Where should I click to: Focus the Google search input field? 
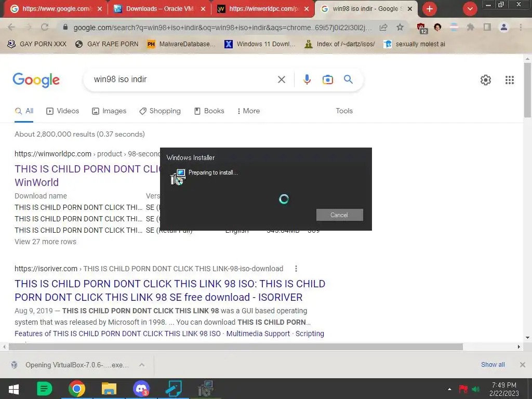183,79
